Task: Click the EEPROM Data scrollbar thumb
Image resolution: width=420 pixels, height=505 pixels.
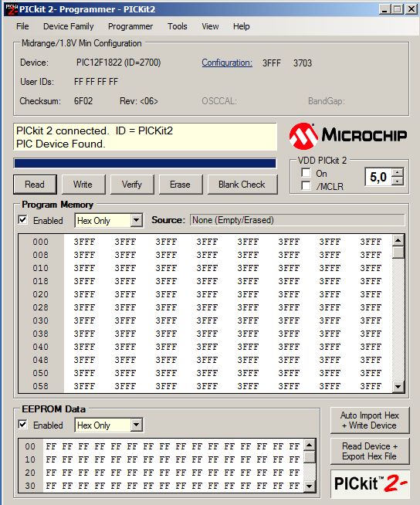Action: point(310,457)
